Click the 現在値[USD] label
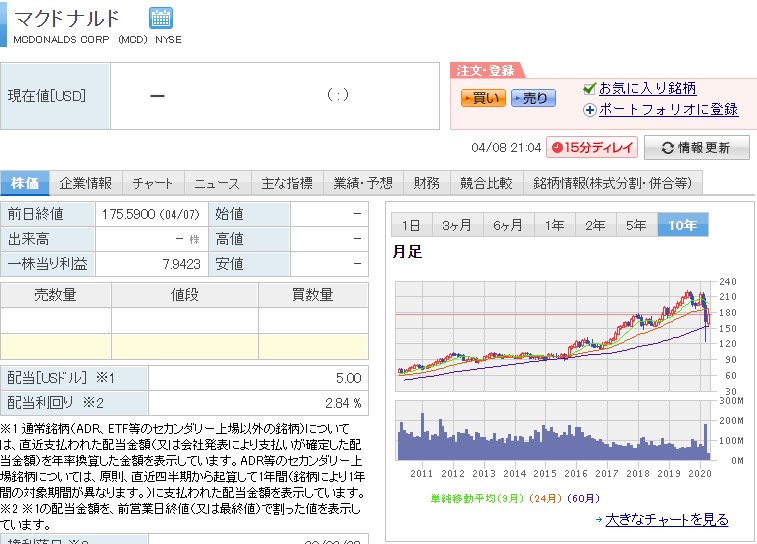Image resolution: width=757 pixels, height=544 pixels. click(47, 96)
